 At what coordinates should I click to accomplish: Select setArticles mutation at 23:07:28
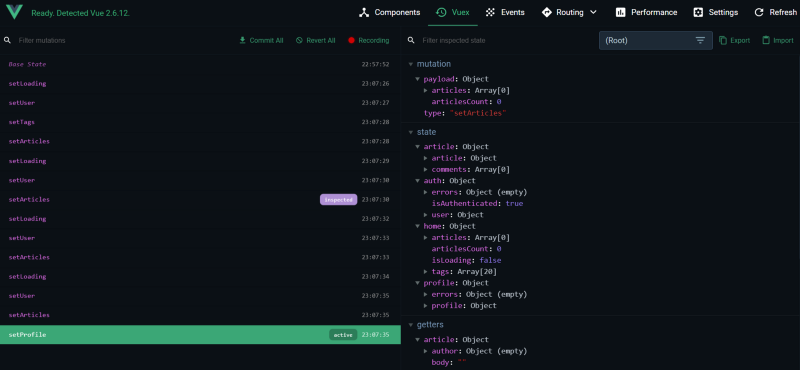(200, 141)
